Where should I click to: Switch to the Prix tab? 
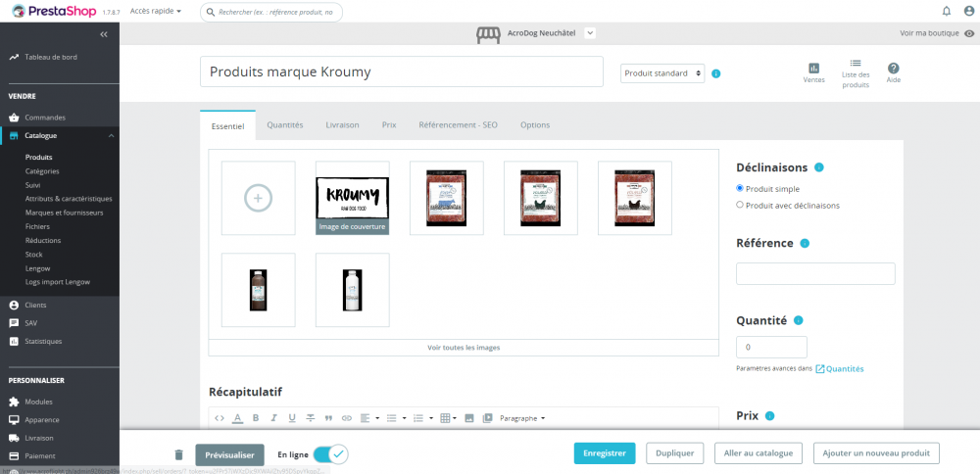click(x=389, y=125)
